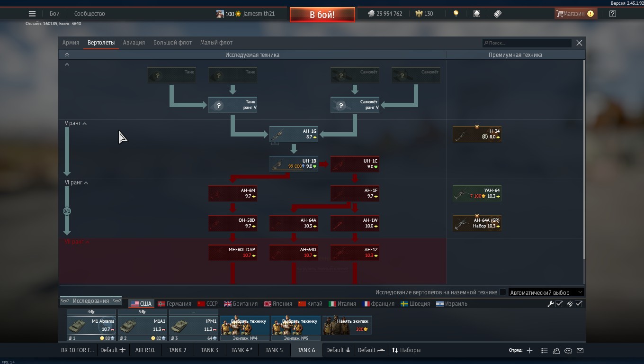Image resolution: width=644 pixels, height=364 pixels.
Task: Add a squad member with plus
Action: pos(529,351)
